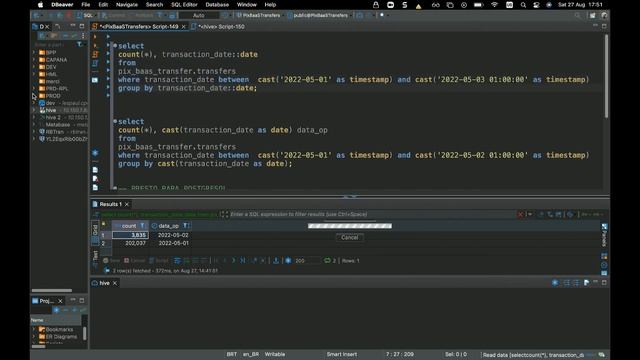Click the explain execution plan icon
The width and height of the screenshot is (640, 360).
95,63
